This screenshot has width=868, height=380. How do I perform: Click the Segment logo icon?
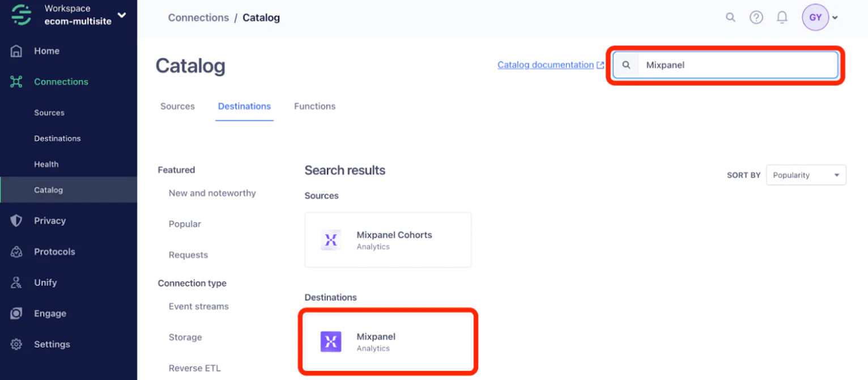pos(21,15)
